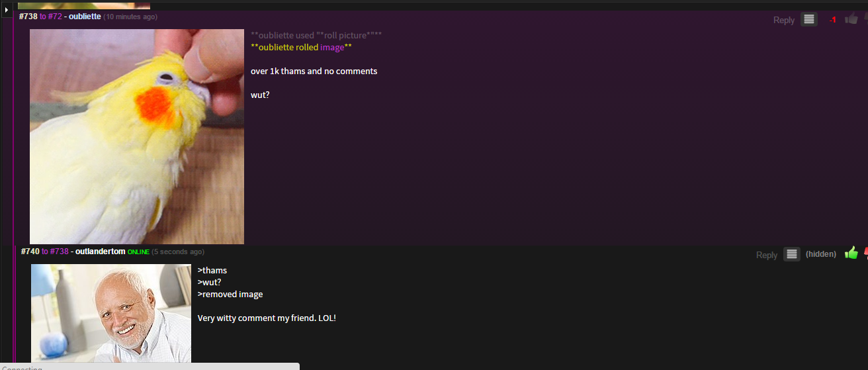Viewport: 868px width, 370px height.
Task: Click the "10 minutes ago" timestamp
Action: pos(130,17)
